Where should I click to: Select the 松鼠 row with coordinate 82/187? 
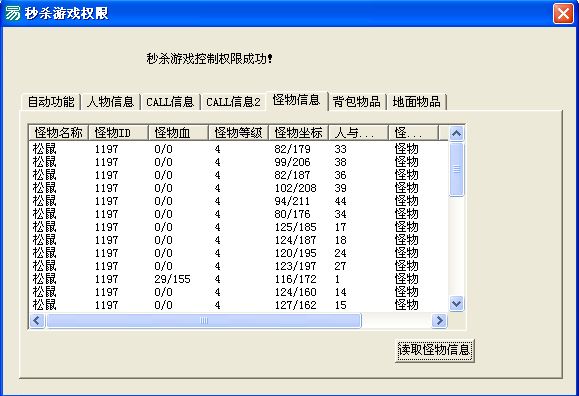239,175
